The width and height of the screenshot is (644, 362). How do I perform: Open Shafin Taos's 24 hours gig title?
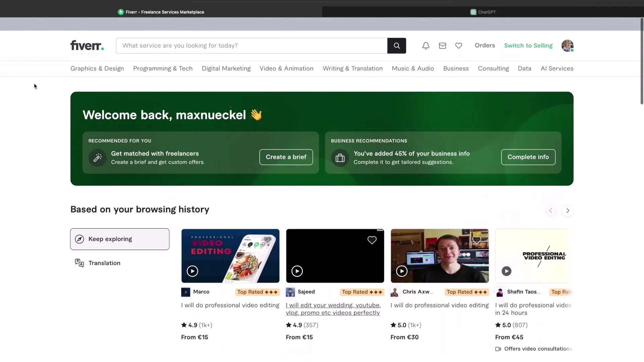(533, 309)
